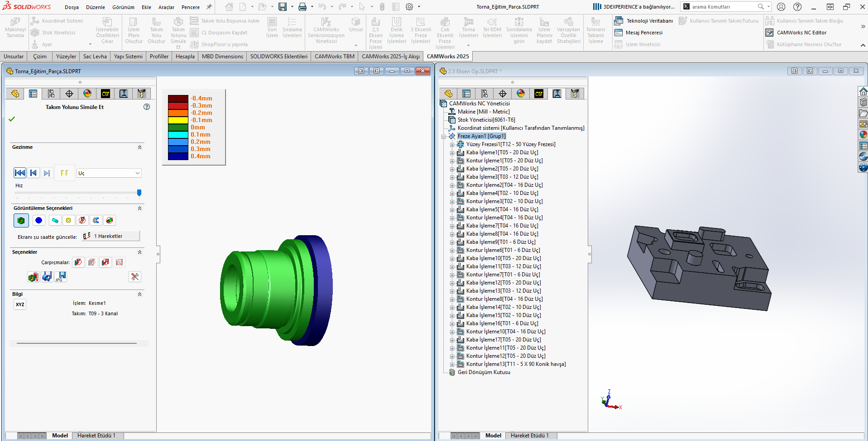Open the Araçlar menu
The width and height of the screenshot is (868, 441).
click(x=166, y=7)
